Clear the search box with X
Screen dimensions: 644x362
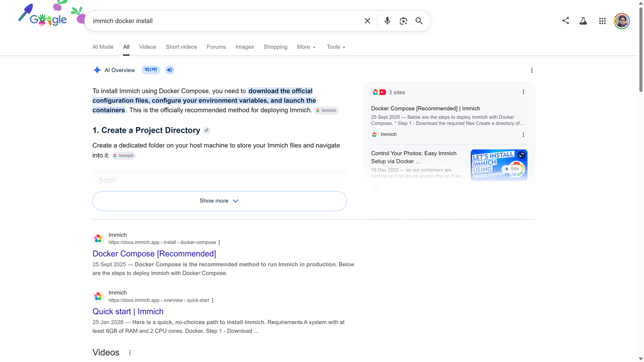pos(368,21)
